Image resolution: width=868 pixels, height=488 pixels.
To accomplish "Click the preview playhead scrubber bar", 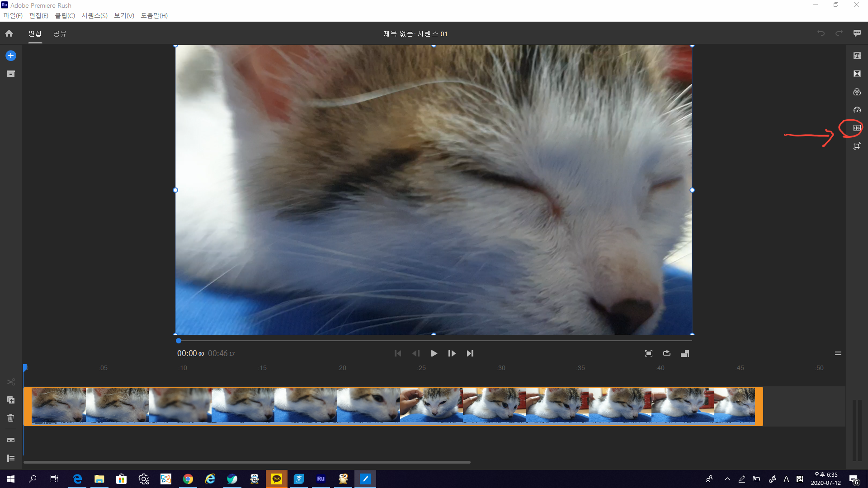I will 434,341.
